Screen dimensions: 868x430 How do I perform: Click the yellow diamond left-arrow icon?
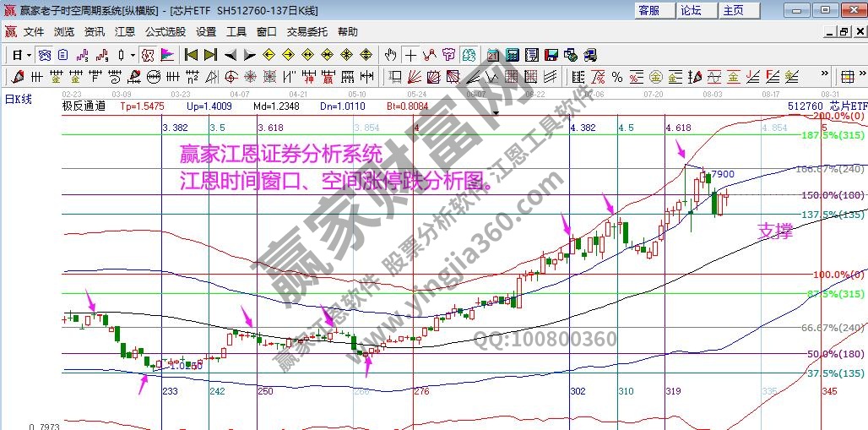pyautogui.click(x=269, y=55)
